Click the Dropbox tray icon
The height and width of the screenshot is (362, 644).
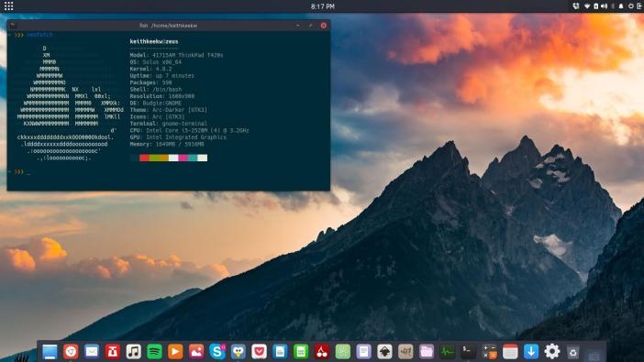pos(576,6)
